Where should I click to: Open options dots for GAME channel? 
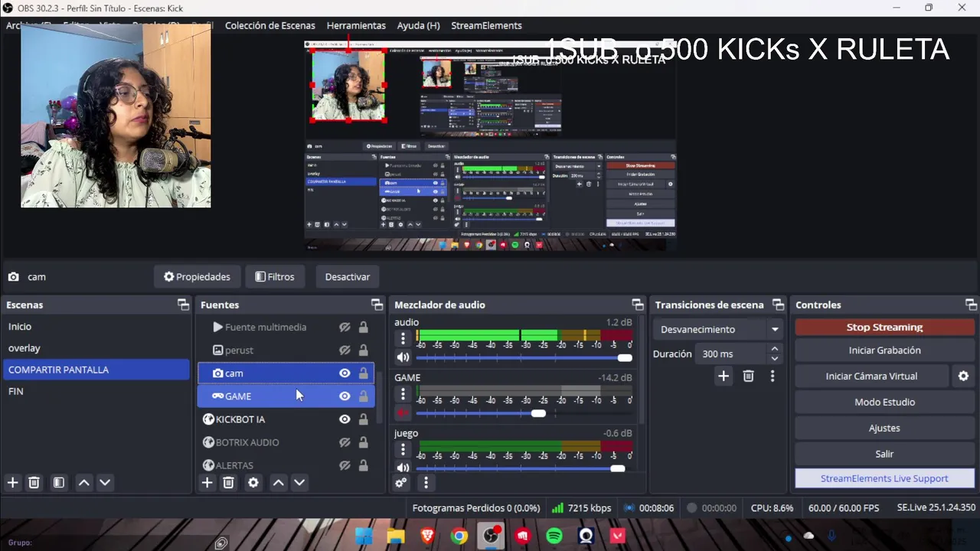click(x=403, y=394)
